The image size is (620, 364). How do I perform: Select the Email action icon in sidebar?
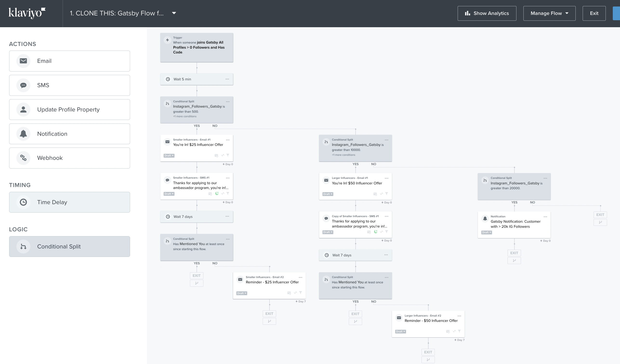[x=23, y=61]
